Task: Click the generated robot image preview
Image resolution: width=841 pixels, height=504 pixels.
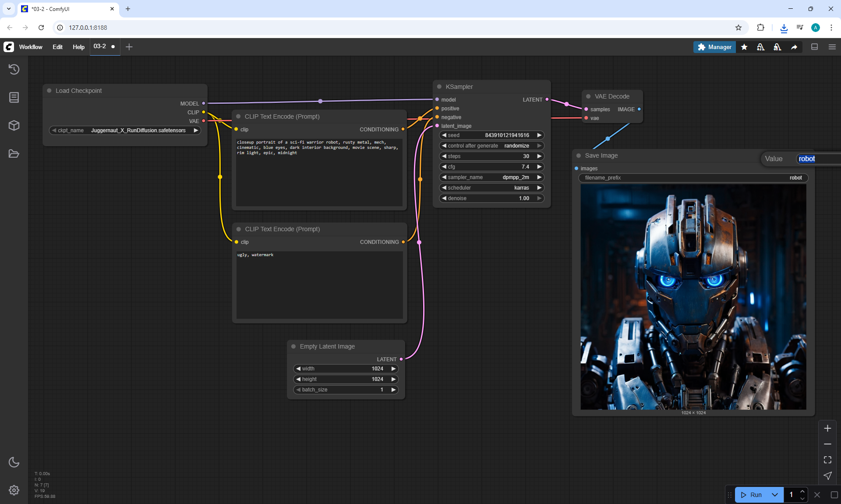Action: (x=693, y=297)
